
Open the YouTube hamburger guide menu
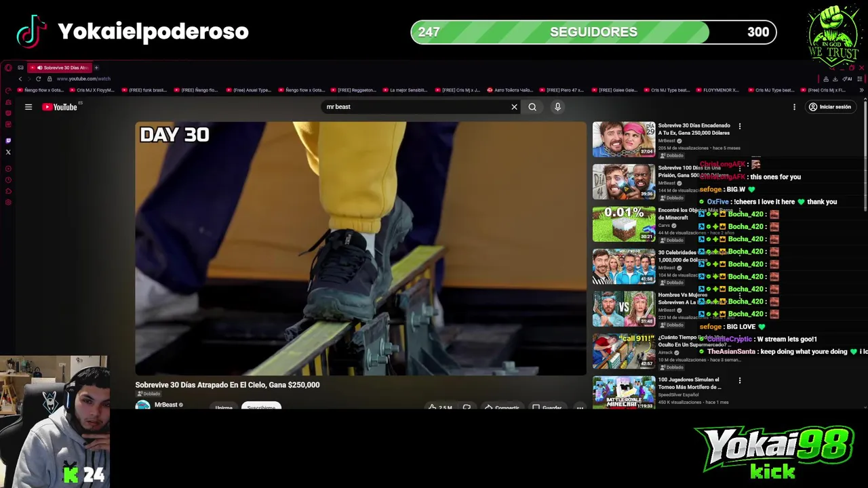28,107
